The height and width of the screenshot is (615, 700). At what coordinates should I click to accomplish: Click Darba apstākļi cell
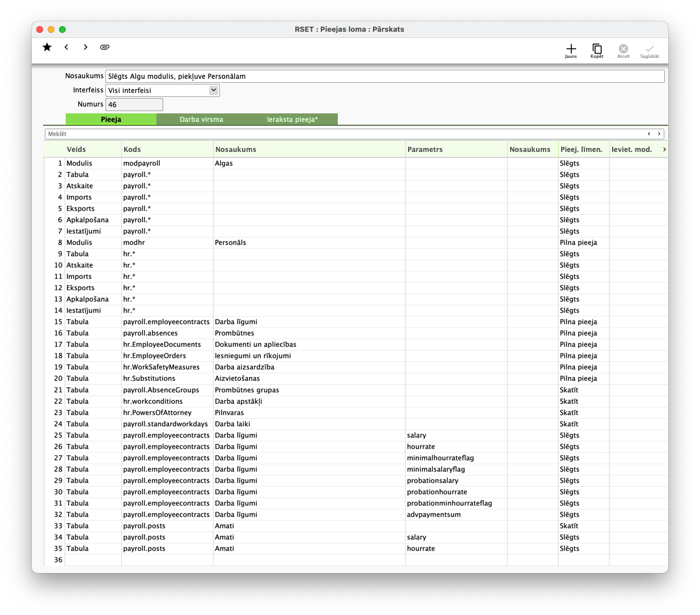coord(309,401)
